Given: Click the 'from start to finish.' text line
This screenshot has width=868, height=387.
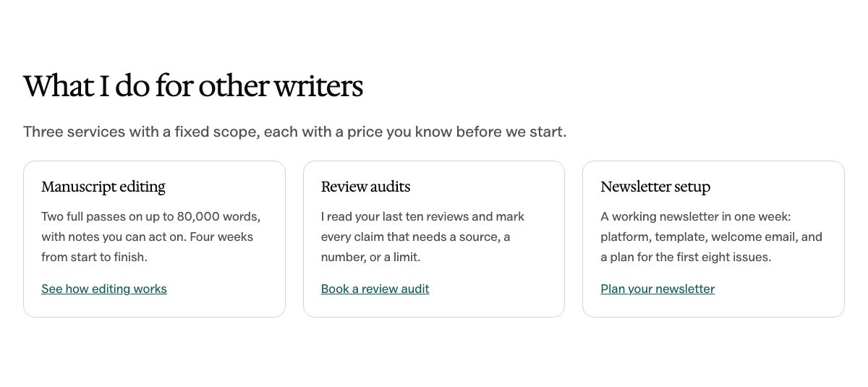Looking at the screenshot, I should tap(94, 257).
